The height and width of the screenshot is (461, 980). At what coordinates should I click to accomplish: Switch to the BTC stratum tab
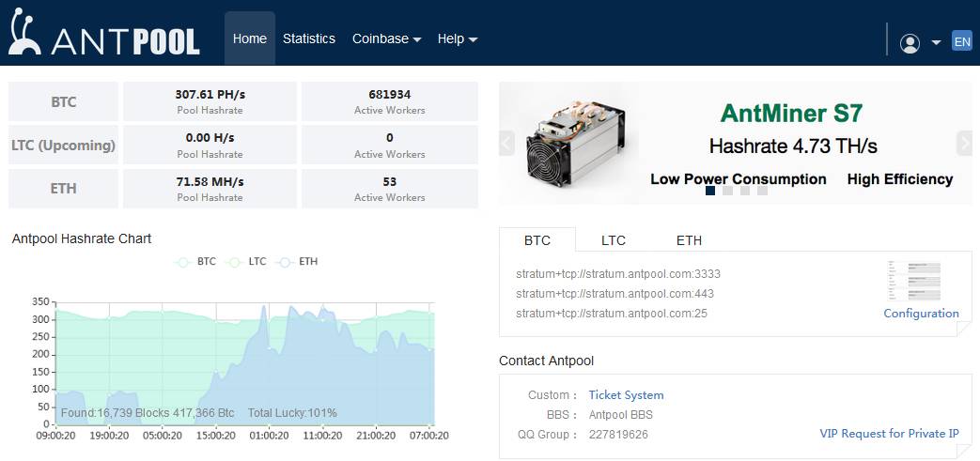(537, 239)
